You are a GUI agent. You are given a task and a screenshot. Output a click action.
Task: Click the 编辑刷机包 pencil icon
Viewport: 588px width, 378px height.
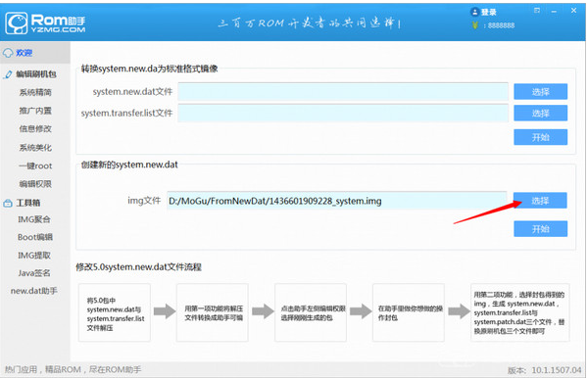[x=8, y=74]
